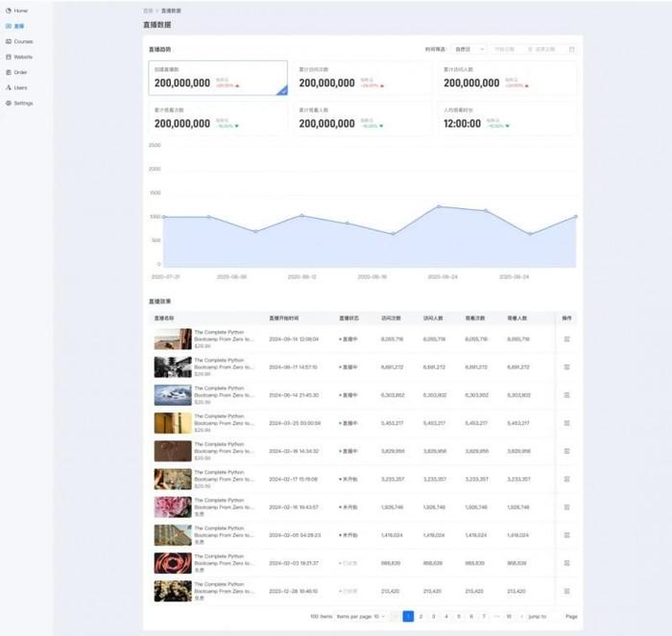Open Users in the sidebar
This screenshot has height=636, width=672.
click(x=17, y=88)
